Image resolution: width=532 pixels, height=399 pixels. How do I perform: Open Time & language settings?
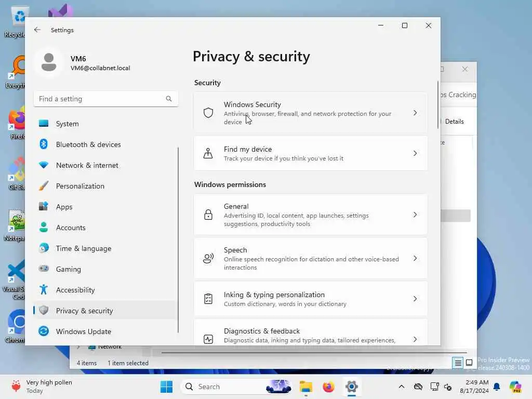(x=105, y=248)
